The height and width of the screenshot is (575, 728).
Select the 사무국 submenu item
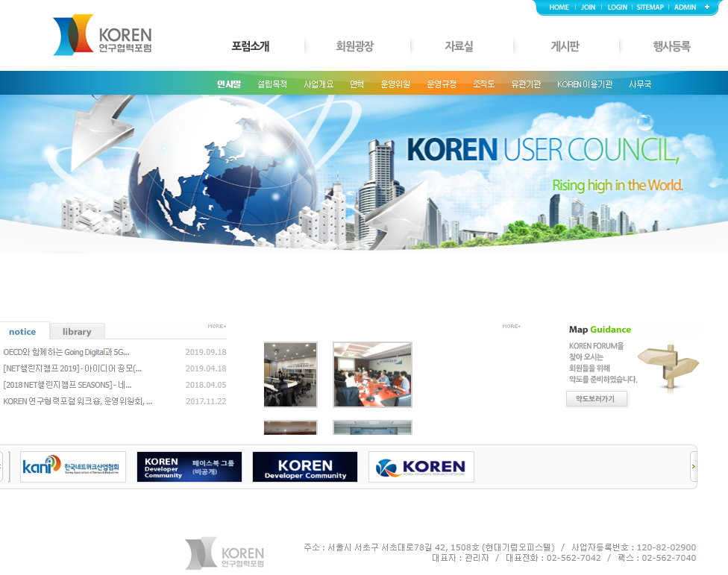640,84
